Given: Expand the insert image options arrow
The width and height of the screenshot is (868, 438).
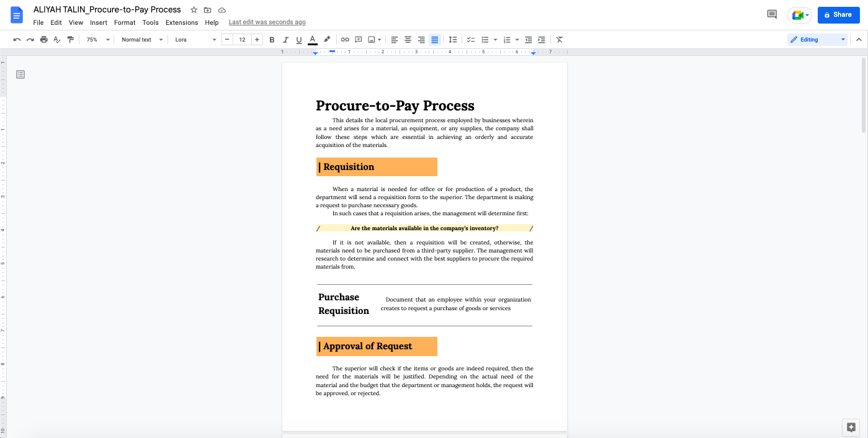Looking at the screenshot, I should tap(379, 40).
